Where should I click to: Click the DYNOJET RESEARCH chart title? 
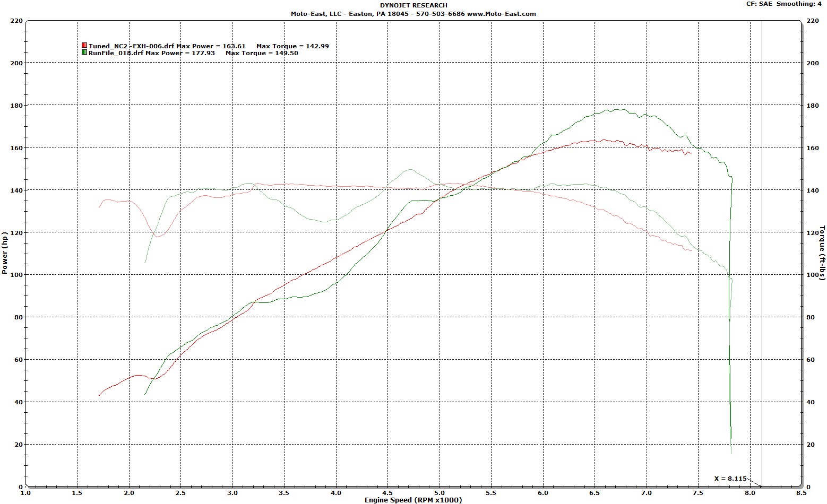413,5
